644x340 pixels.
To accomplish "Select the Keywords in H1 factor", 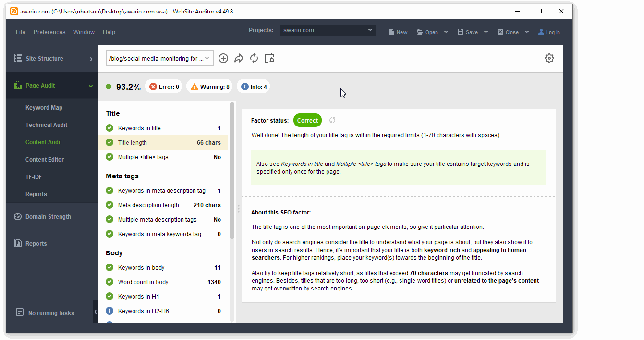I will pos(163,297).
